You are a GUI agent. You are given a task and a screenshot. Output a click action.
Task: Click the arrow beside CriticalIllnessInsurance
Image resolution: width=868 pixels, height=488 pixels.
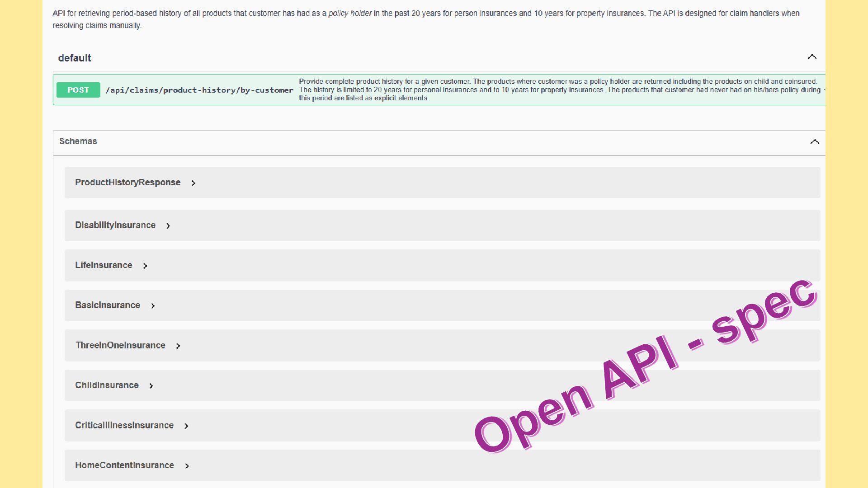(x=186, y=426)
